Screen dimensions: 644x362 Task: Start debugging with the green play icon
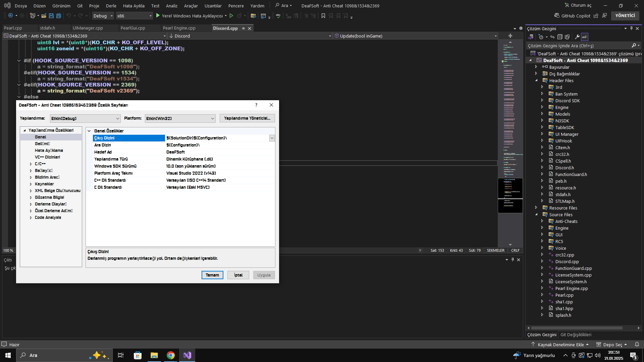pyautogui.click(x=158, y=16)
